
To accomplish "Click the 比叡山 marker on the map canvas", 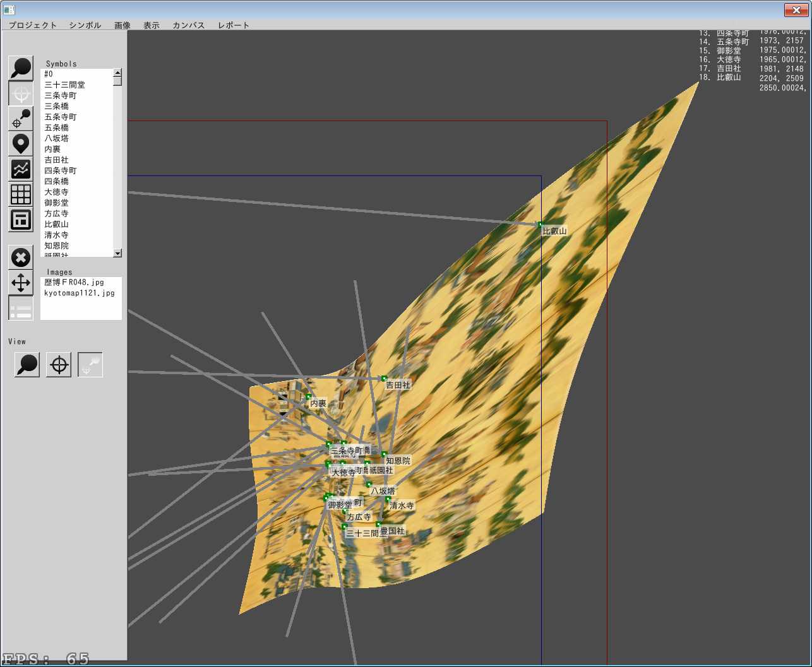I will click(540, 224).
